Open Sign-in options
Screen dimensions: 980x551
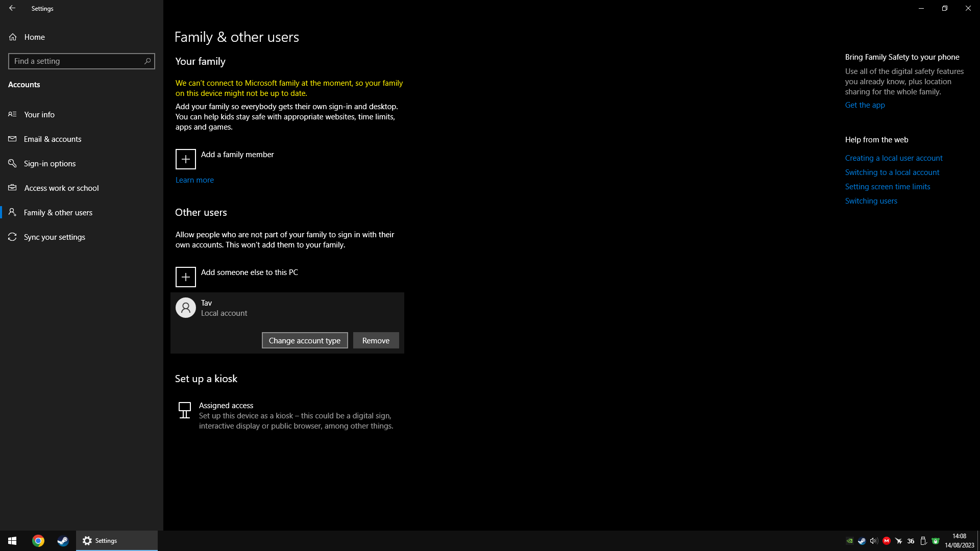(x=50, y=163)
